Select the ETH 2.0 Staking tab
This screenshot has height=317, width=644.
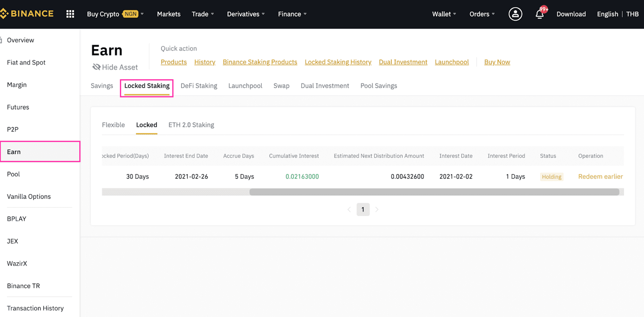coord(191,125)
